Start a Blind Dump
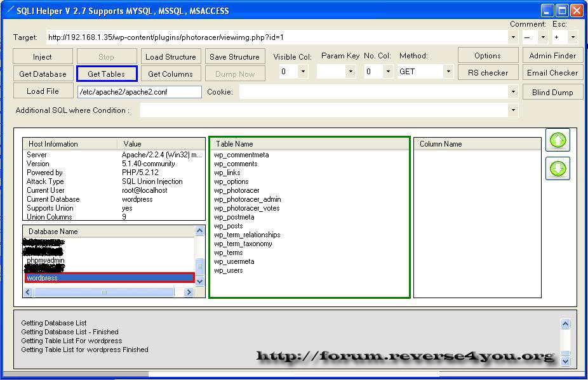 pos(552,92)
